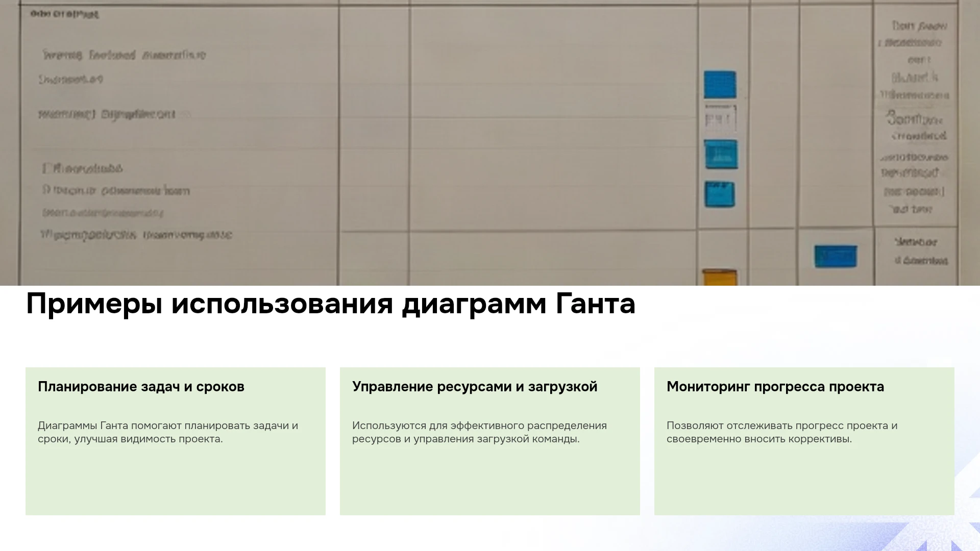Select the slide title about диаграмм Ганта
980x551 pixels.
(x=331, y=304)
